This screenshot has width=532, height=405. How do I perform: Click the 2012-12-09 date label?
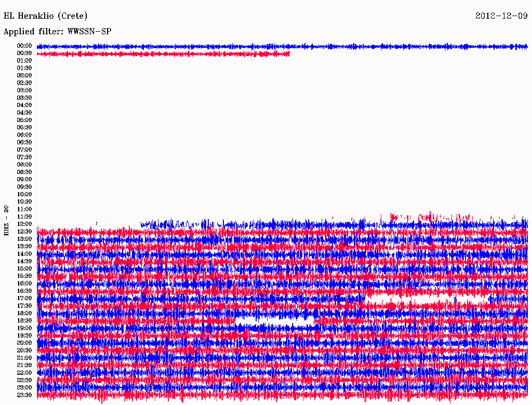click(x=501, y=16)
